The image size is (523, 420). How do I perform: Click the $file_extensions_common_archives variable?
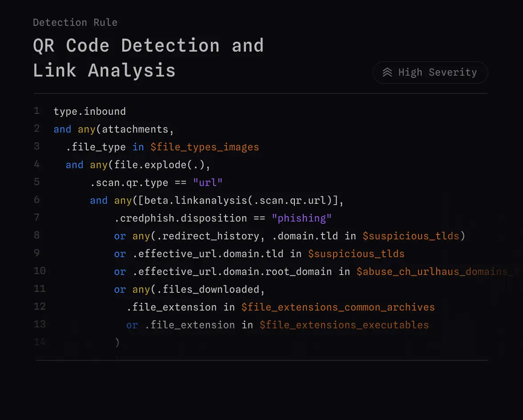[x=338, y=307]
